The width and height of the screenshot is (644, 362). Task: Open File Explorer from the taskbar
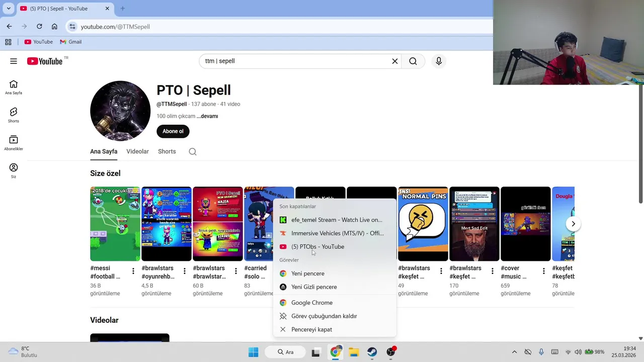(354, 352)
